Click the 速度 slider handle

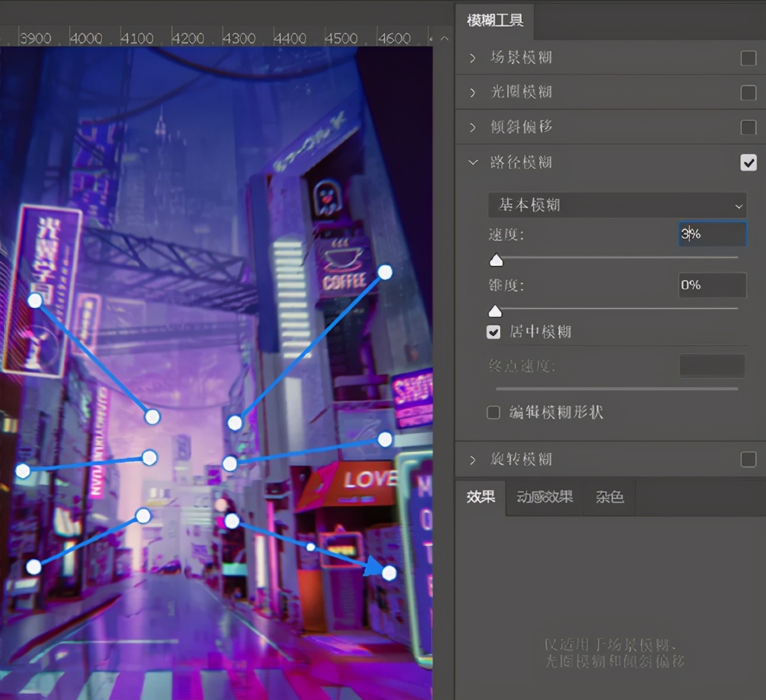(496, 261)
